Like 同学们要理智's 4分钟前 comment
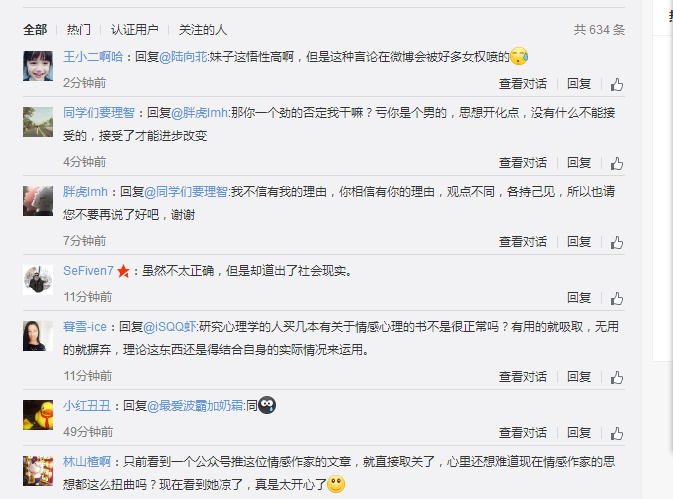673x499 pixels. [617, 163]
